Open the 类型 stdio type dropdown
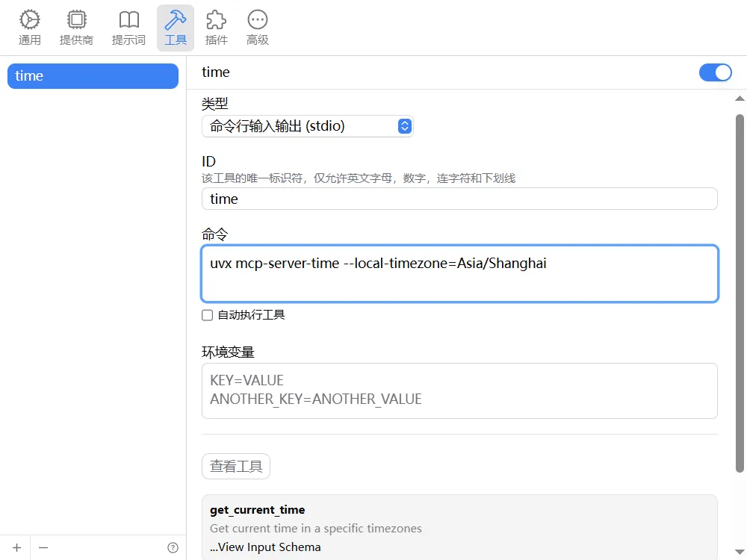This screenshot has height=560, width=747. point(307,126)
